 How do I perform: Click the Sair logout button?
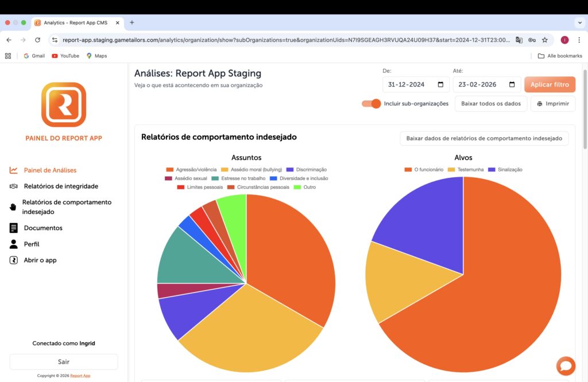click(64, 362)
